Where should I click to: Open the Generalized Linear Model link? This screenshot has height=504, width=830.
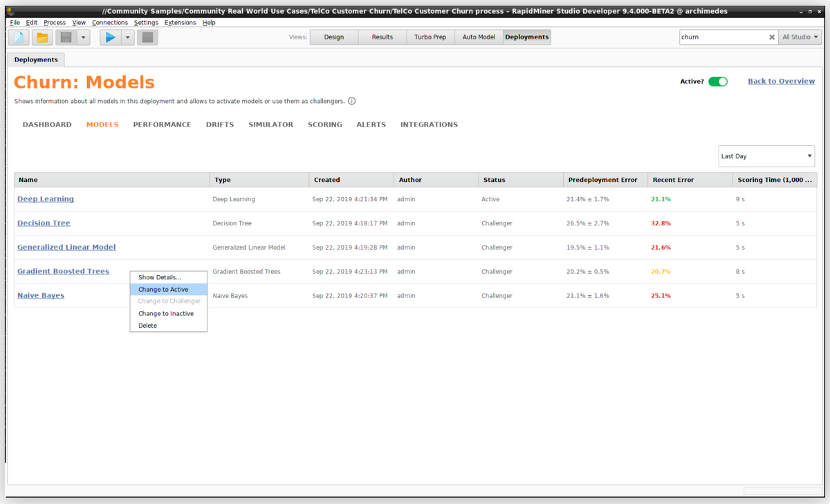click(66, 248)
